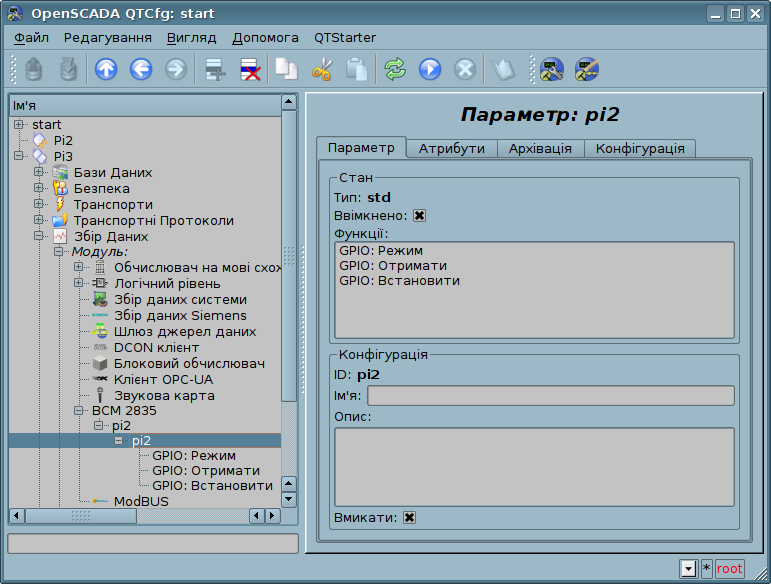Click the blue Start/Run update icon
The width and height of the screenshot is (771, 584).
tap(430, 69)
